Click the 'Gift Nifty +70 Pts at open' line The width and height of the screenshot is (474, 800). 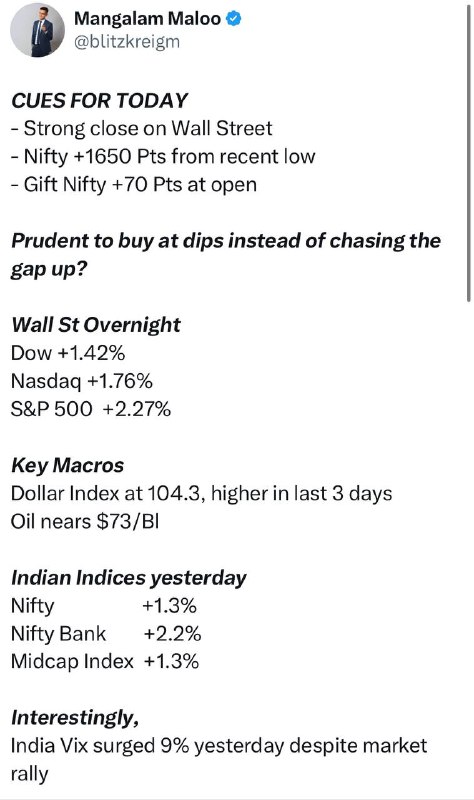[x=134, y=184]
